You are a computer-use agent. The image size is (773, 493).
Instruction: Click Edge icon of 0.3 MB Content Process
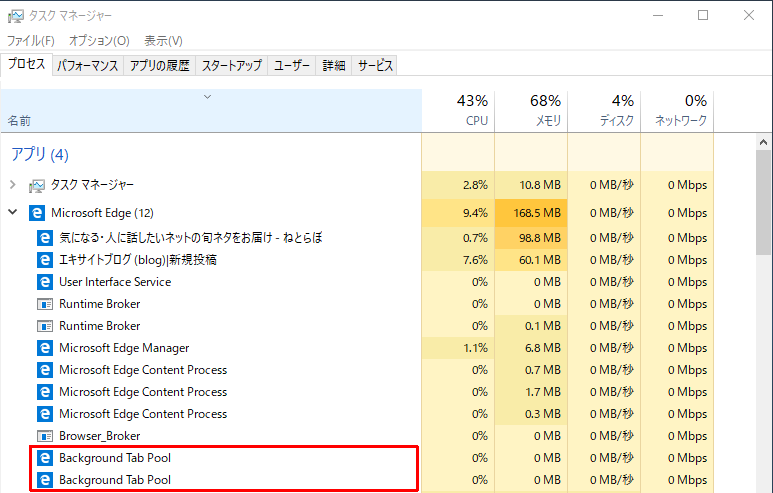tap(45, 414)
